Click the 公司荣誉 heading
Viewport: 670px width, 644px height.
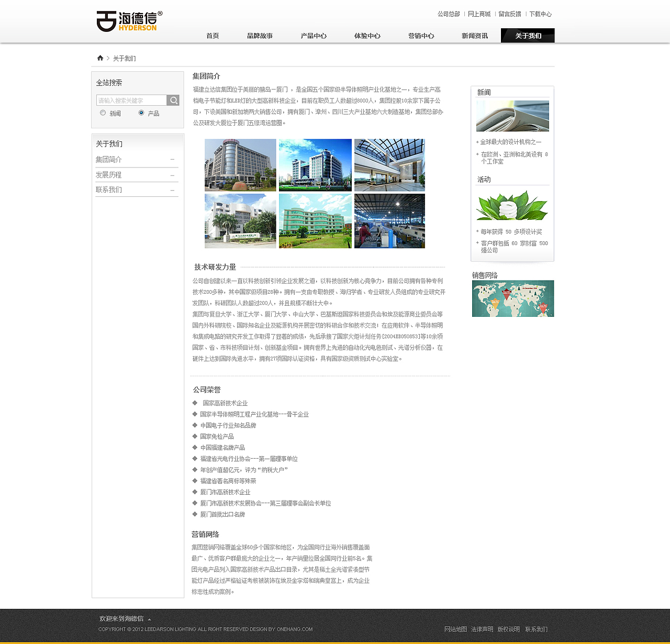point(207,390)
